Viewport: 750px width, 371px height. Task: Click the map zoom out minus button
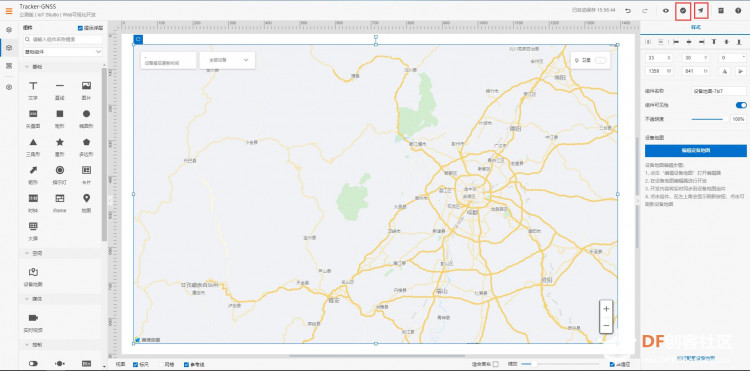607,326
